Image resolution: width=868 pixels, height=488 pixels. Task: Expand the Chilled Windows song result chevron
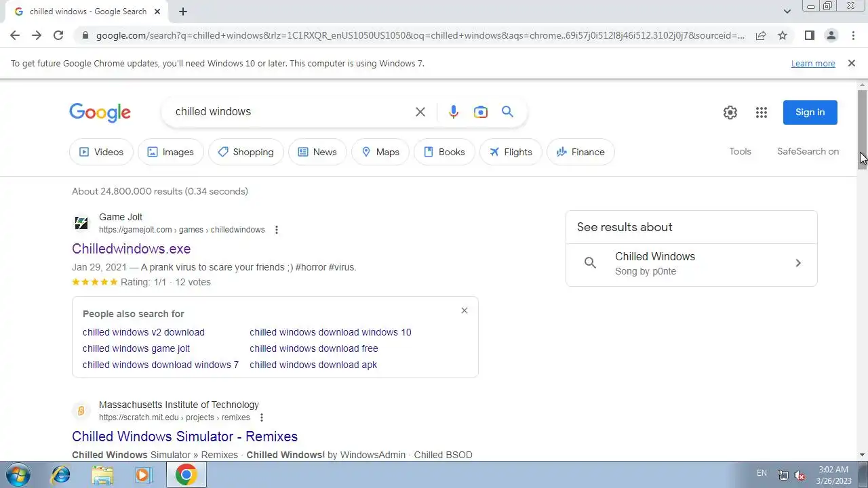point(797,263)
